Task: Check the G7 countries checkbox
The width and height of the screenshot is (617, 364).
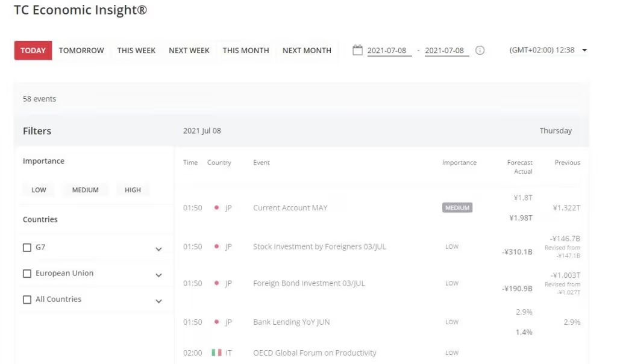Action: [27, 247]
